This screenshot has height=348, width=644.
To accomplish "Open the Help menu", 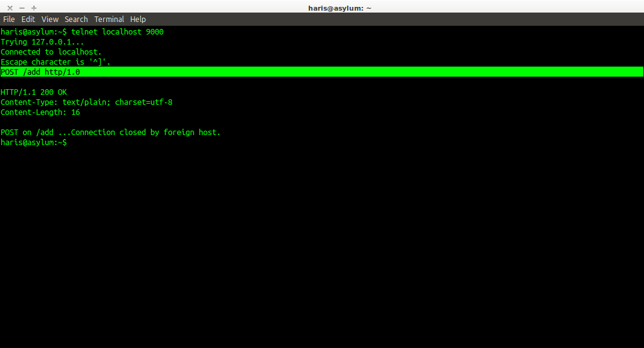I will click(x=138, y=19).
